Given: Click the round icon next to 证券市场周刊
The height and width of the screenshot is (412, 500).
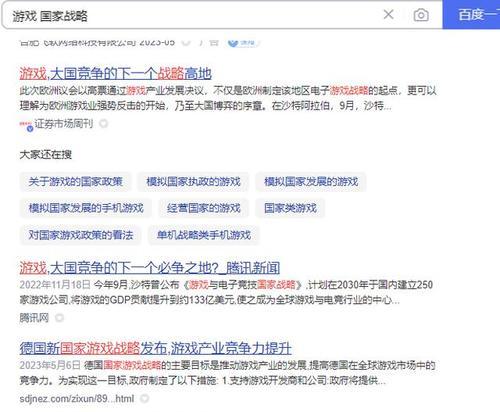Looking at the screenshot, I should pos(104,124).
